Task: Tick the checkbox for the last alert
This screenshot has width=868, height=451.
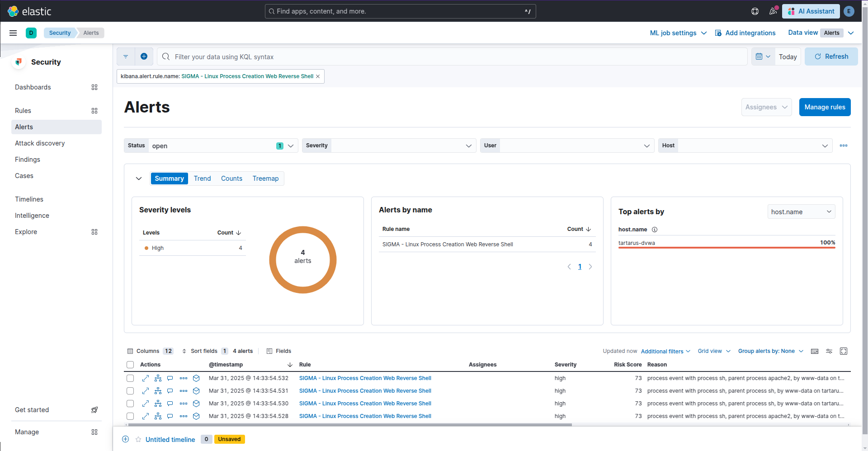Action: click(130, 416)
